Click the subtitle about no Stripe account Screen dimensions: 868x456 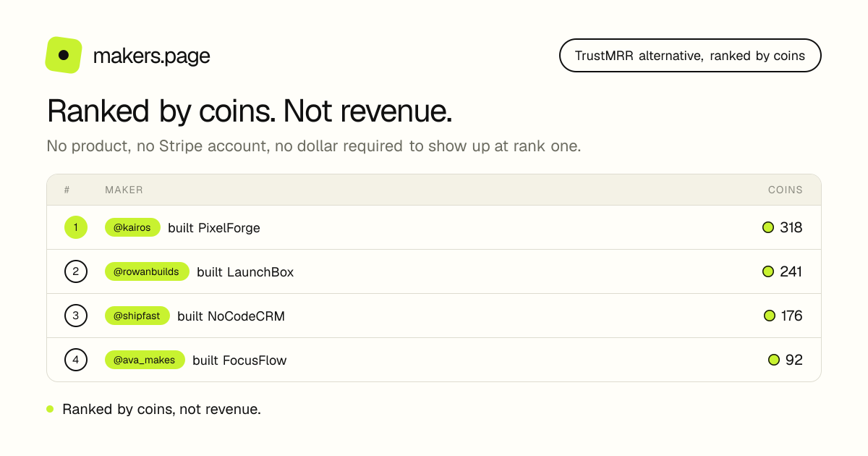coord(314,146)
